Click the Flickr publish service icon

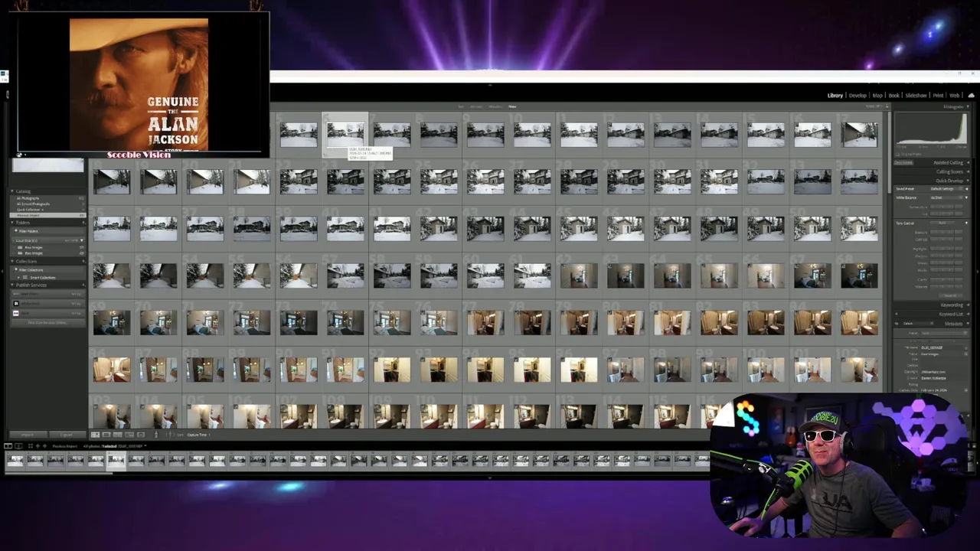coord(16,313)
